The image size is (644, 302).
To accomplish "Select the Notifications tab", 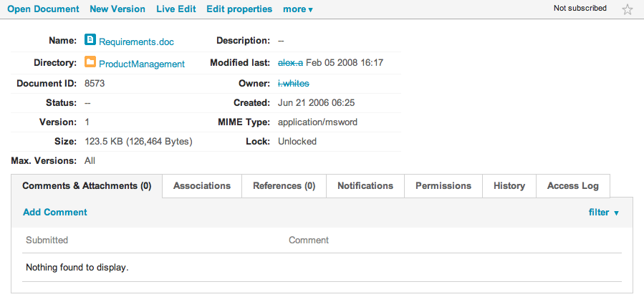I will pos(365,186).
